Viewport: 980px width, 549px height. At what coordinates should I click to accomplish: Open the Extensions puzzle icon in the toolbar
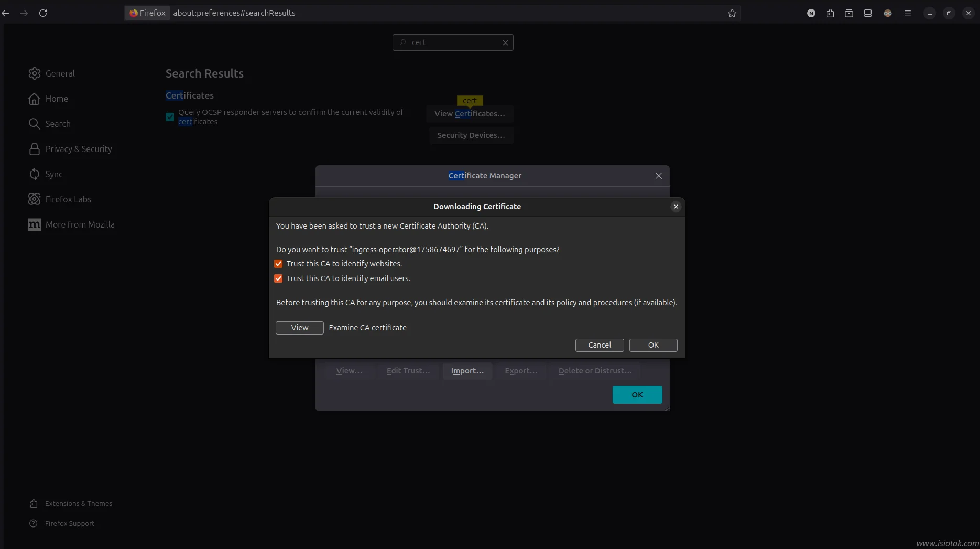pyautogui.click(x=830, y=13)
